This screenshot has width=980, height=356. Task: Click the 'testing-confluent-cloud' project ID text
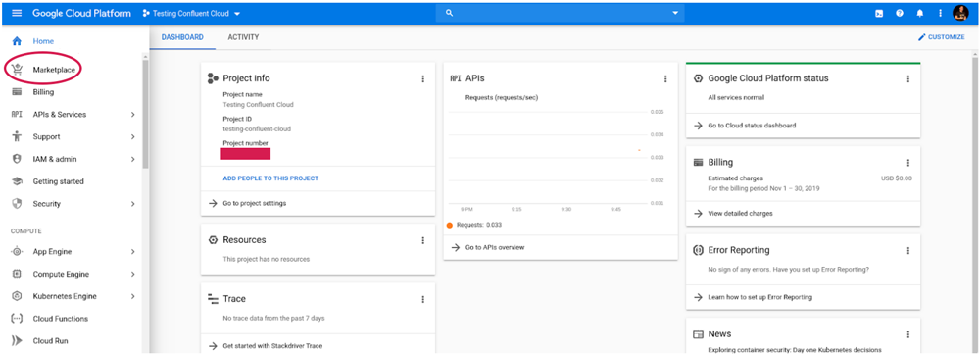[257, 128]
